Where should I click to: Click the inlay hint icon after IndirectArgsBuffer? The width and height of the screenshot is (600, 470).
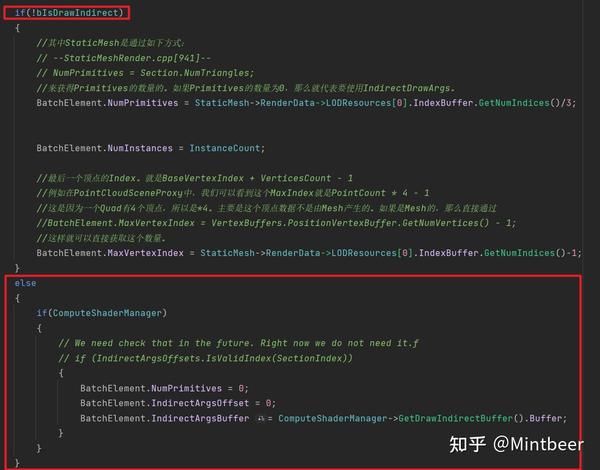point(261,418)
